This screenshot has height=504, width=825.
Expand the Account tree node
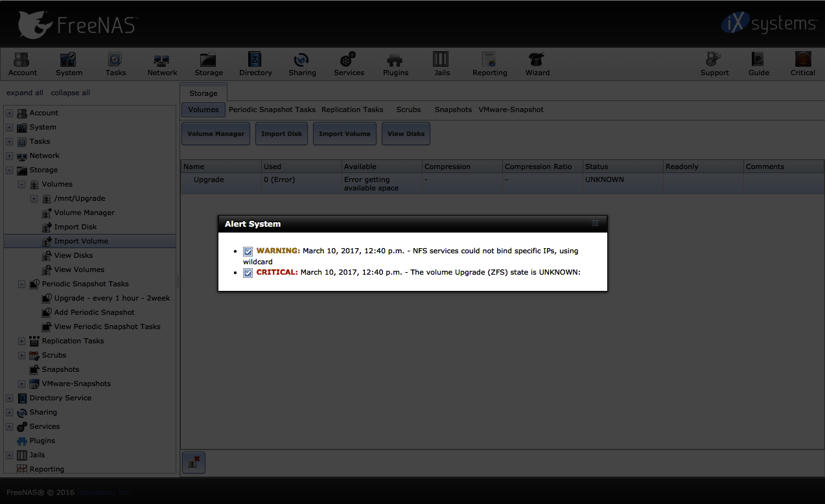click(9, 113)
